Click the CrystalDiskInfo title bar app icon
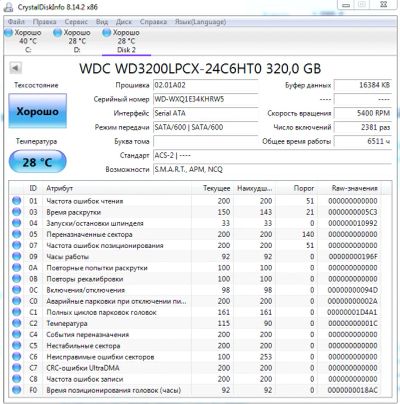Image resolution: width=400 pixels, height=404 pixels. pyautogui.click(x=9, y=7)
